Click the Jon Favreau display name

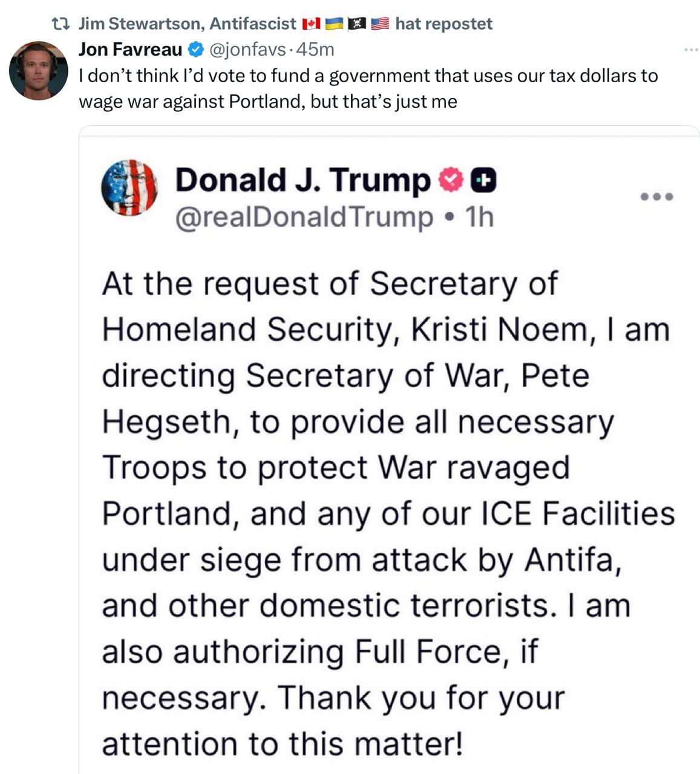point(130,50)
